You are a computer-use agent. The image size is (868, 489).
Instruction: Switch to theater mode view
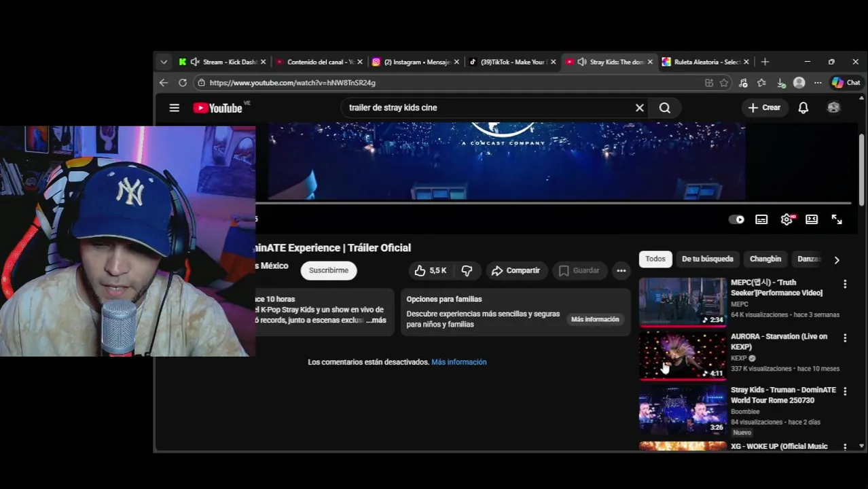[812, 219]
